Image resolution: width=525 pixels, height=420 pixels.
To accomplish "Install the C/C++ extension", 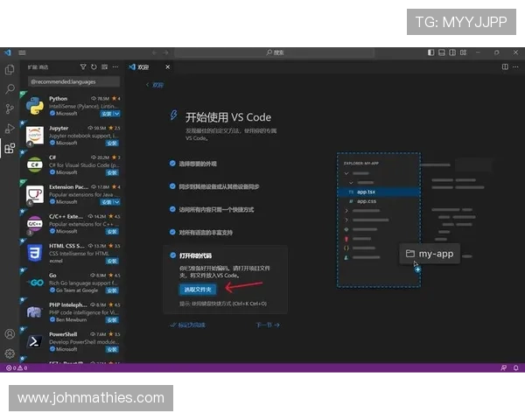I will click(112, 232).
